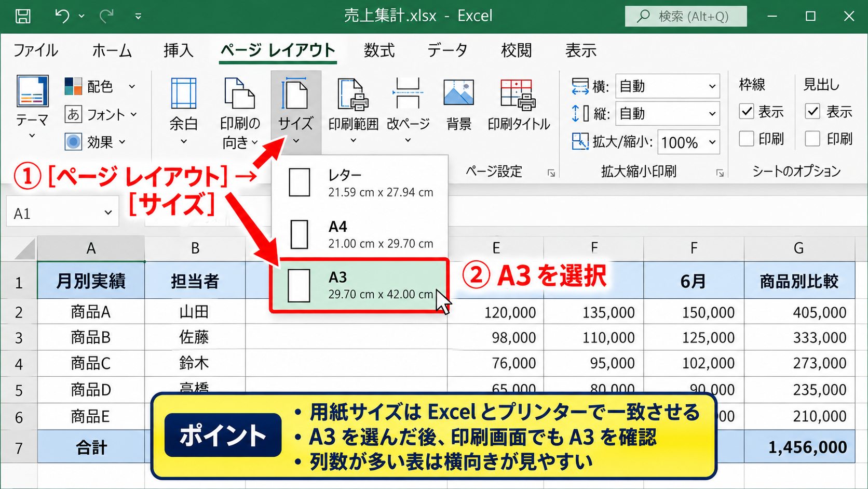Screen dimensions: 868x489
Task: Select row 3 header
Action: [19, 338]
